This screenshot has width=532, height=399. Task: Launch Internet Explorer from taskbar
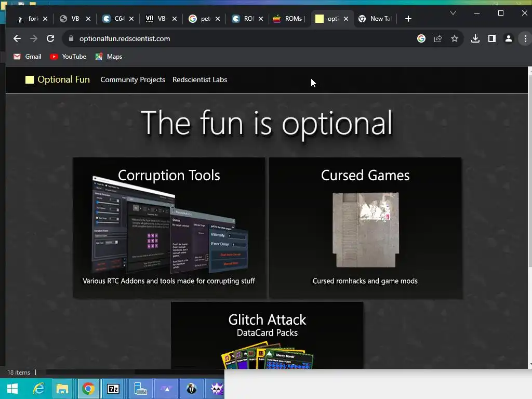38,389
